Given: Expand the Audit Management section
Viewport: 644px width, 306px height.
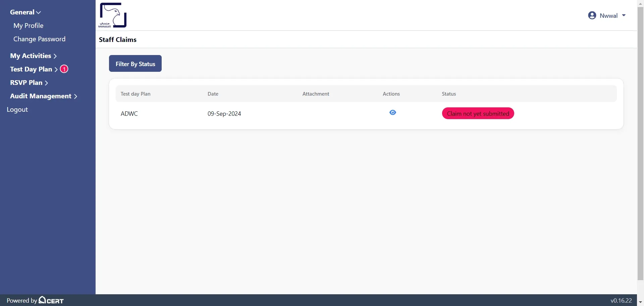Looking at the screenshot, I should click(44, 96).
